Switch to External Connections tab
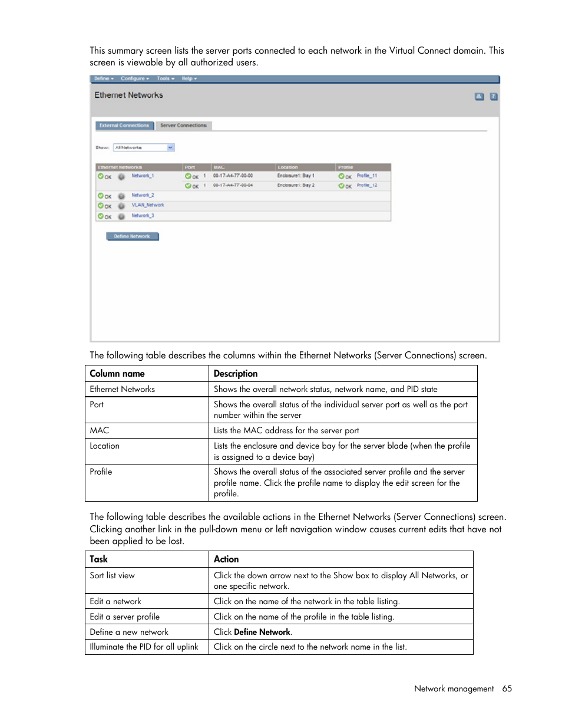The image size is (562, 728). 124,126
